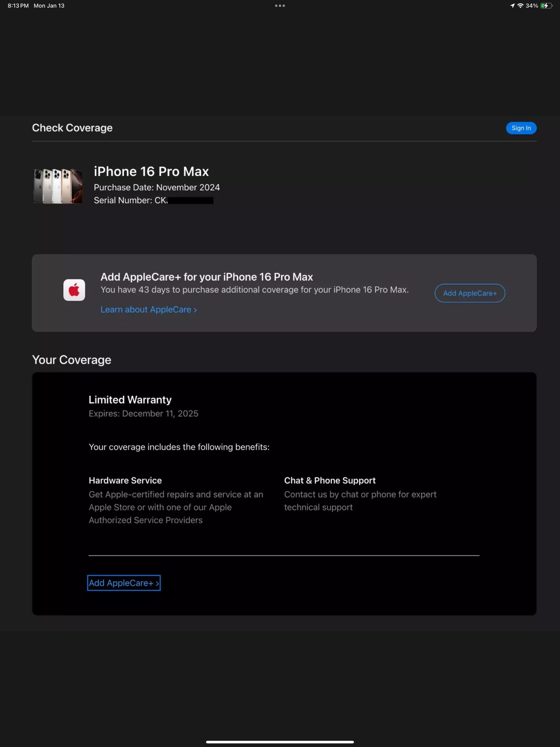This screenshot has height=747, width=560.
Task: Click the Chat & Phone Support benefit title
Action: 330,480
